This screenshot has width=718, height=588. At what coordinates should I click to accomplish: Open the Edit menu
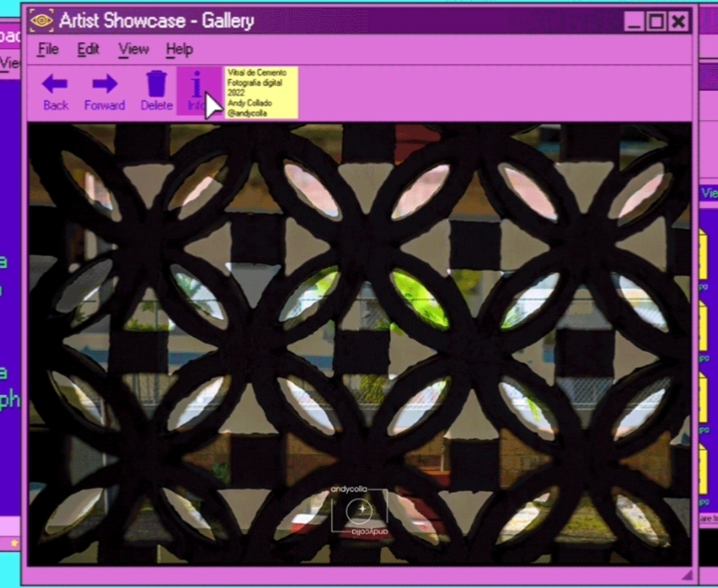pos(88,49)
